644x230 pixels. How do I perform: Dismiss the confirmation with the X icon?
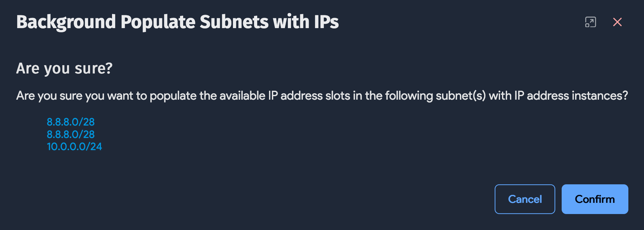point(617,22)
